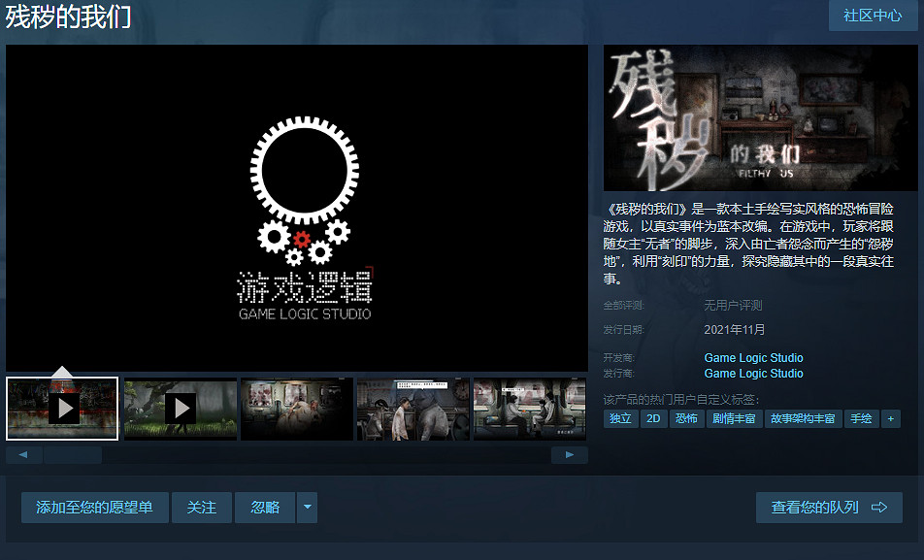Open the Game Logic Studio developer link

(753, 357)
